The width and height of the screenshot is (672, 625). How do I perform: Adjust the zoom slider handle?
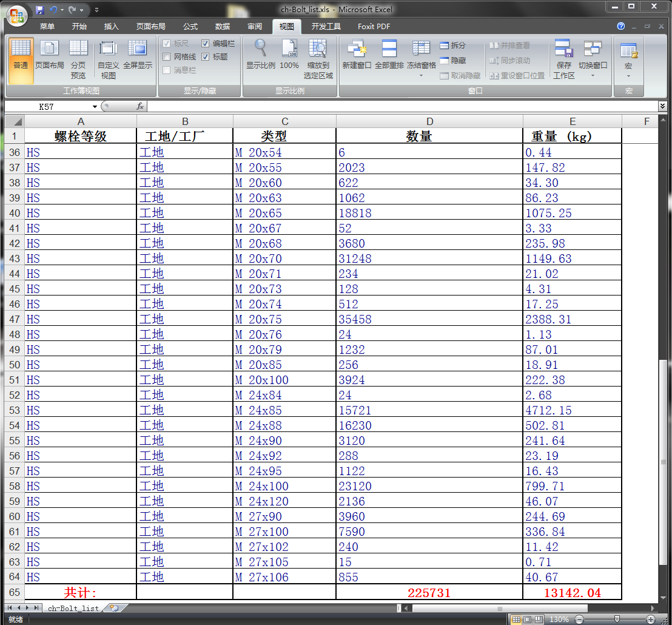point(617,619)
